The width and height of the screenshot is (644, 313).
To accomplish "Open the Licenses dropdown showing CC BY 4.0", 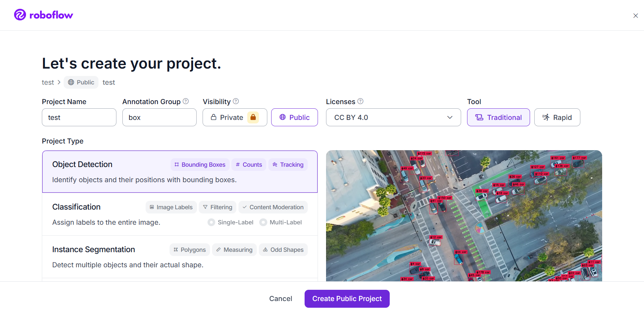I will pos(393,117).
